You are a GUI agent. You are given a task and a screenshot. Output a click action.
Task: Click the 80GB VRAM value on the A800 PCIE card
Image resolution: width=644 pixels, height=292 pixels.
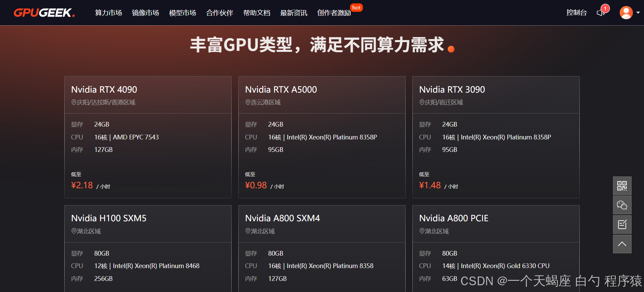click(x=450, y=253)
